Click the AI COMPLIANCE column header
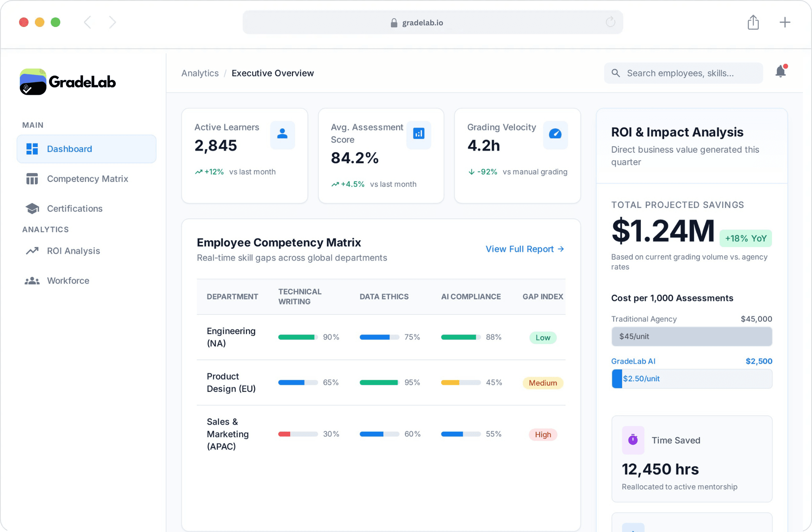The width and height of the screenshot is (812, 532). (x=471, y=297)
